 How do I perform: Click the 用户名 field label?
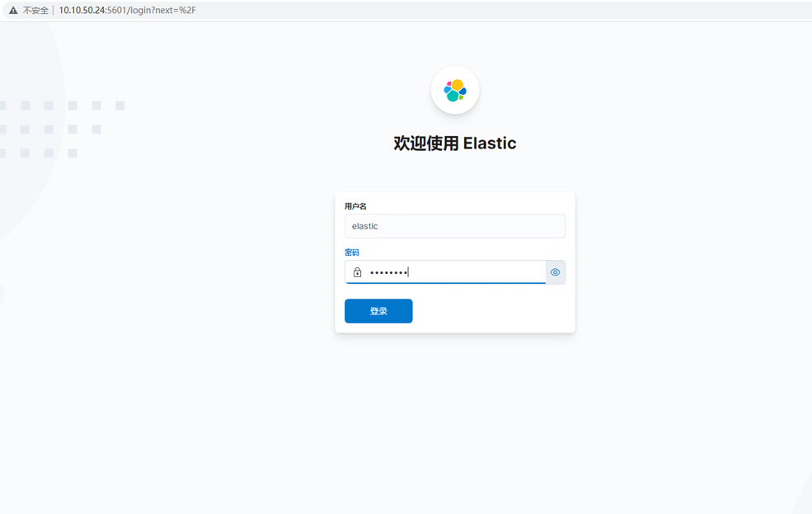click(x=355, y=206)
